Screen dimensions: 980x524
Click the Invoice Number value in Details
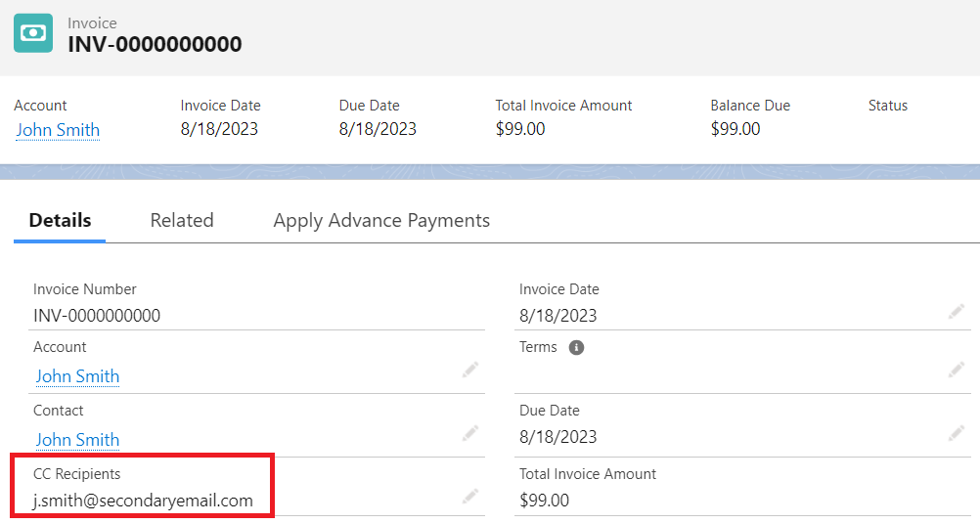pos(97,316)
